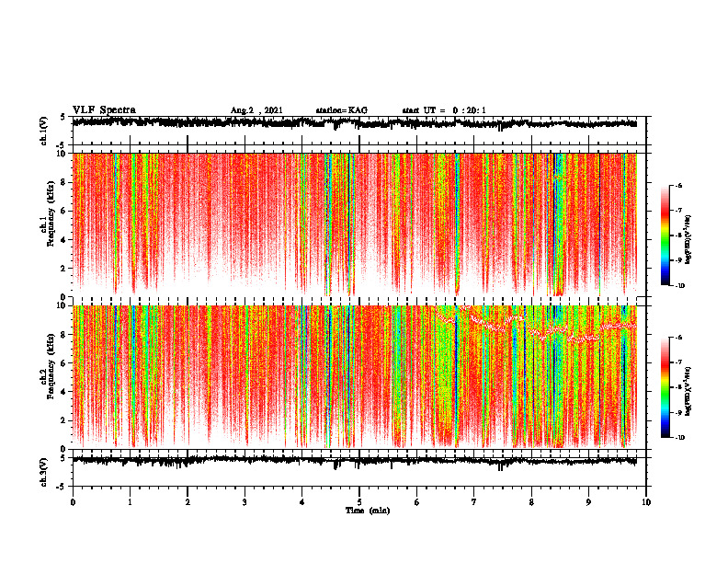
Task: Click time axis tick label "8"
Action: [531, 502]
